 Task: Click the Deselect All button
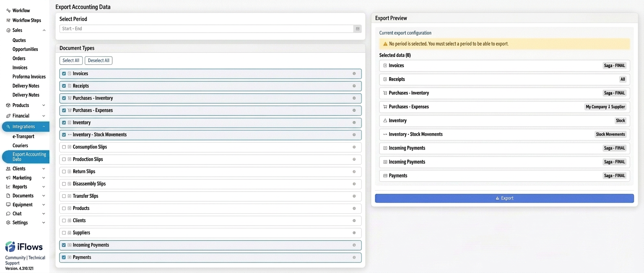point(98,61)
